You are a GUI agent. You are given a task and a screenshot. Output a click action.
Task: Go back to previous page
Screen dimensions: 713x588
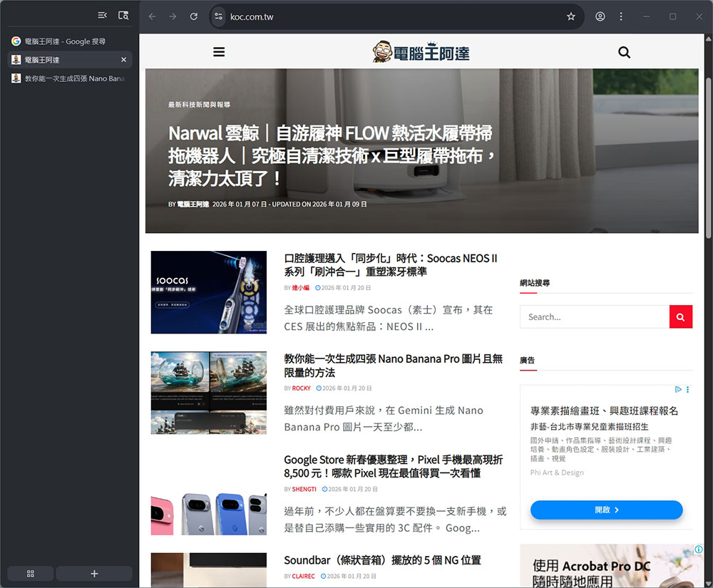[152, 17]
